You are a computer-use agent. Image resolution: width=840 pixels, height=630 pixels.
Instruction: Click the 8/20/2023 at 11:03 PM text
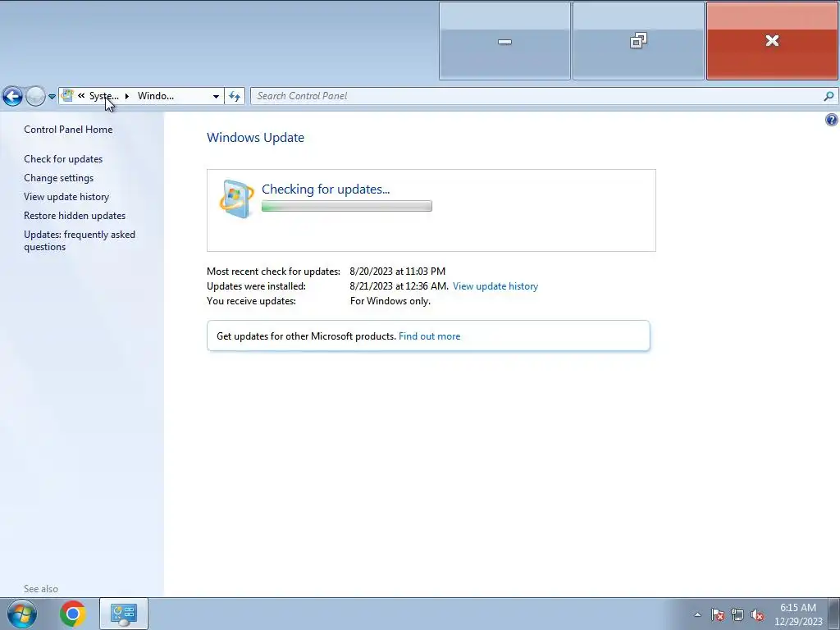[398, 272]
